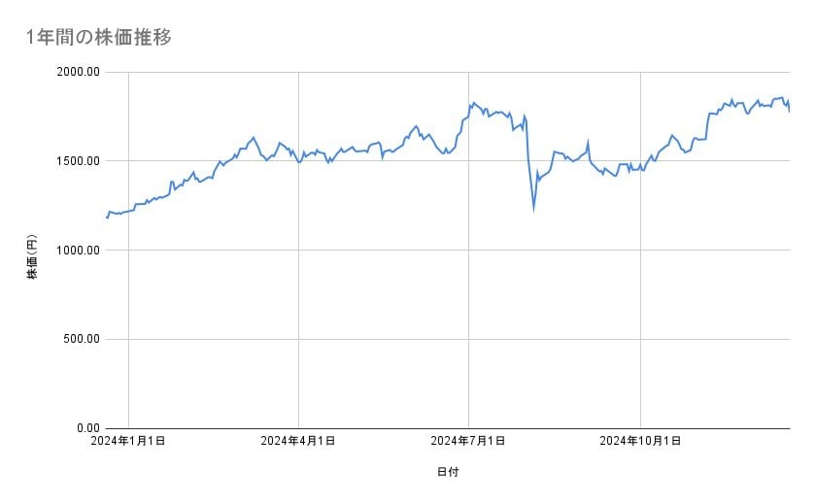The height and width of the screenshot is (504, 815).
Task: Click the blue line's February peak before April
Action: pyautogui.click(x=254, y=137)
